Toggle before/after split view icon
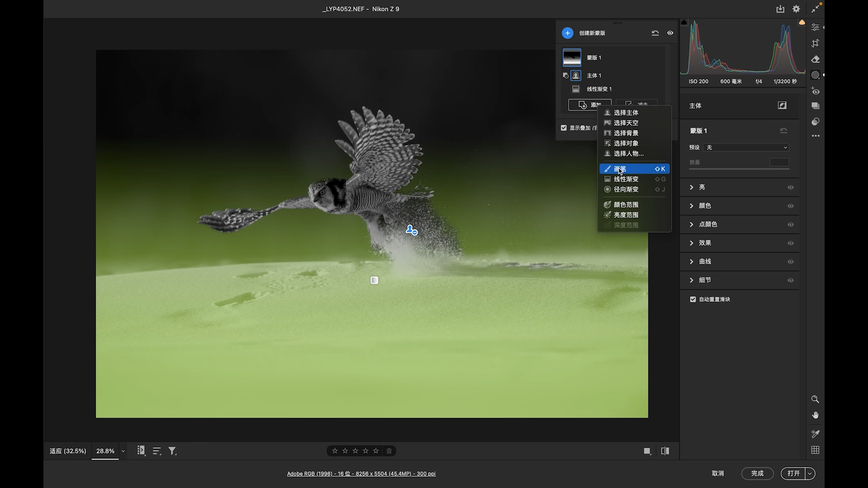Viewport: 868px width, 488px height. pos(665,451)
